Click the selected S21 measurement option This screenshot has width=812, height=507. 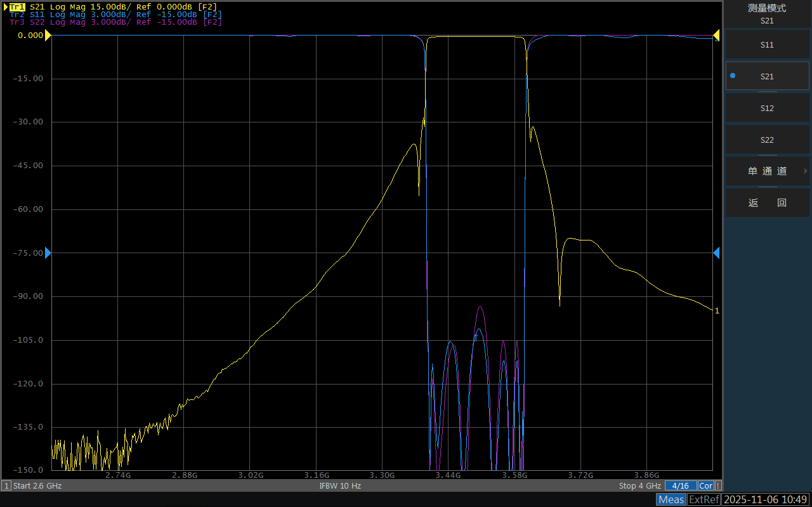(x=767, y=76)
